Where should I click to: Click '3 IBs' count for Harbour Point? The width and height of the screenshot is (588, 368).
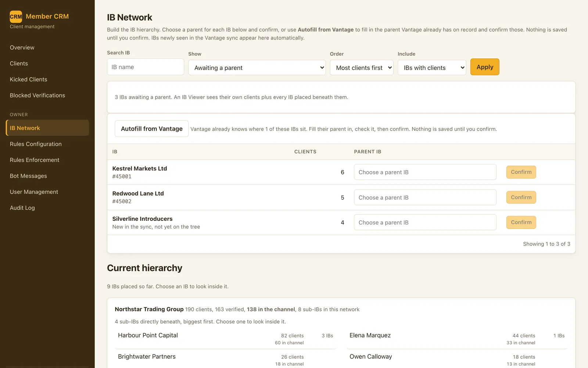coord(327,336)
